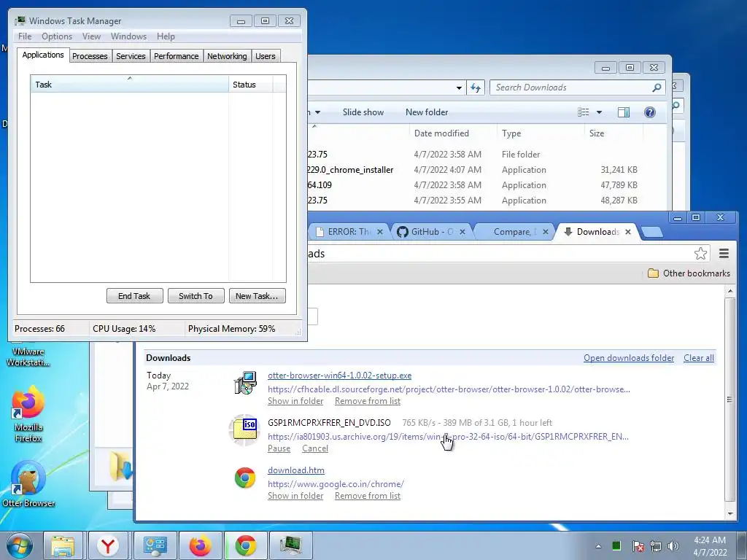The width and height of the screenshot is (747, 560).
Task: Click the Chrome downloads page scroll down arrow
Action: tap(729, 514)
